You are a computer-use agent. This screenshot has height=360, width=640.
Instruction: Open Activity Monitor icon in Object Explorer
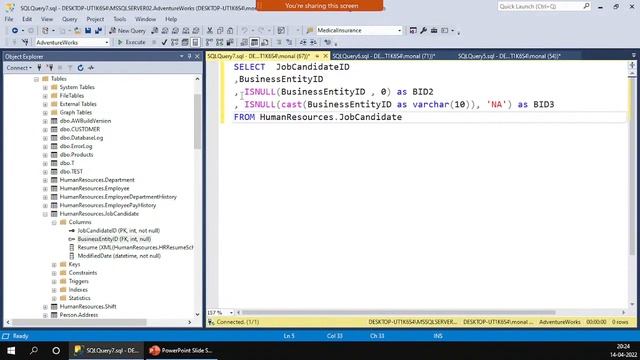tap(91, 68)
